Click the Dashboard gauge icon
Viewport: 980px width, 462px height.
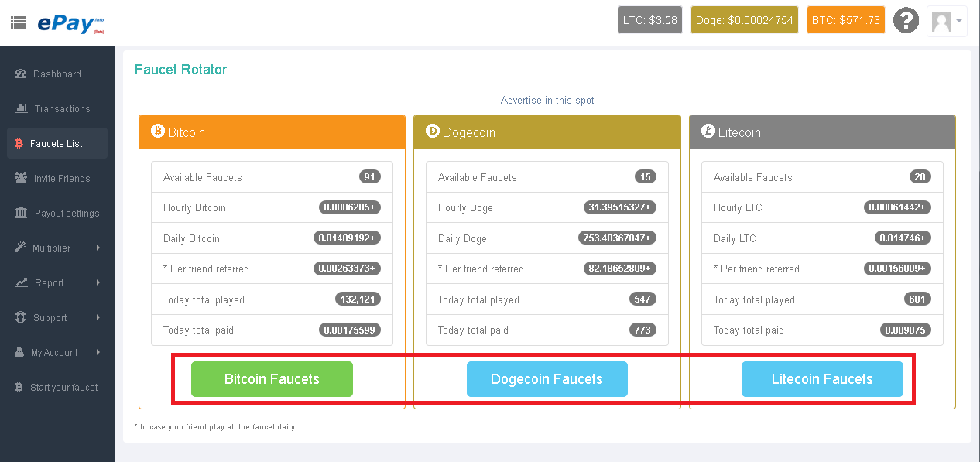(21, 74)
